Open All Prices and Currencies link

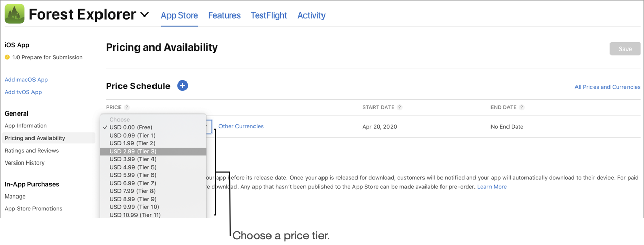click(x=607, y=87)
